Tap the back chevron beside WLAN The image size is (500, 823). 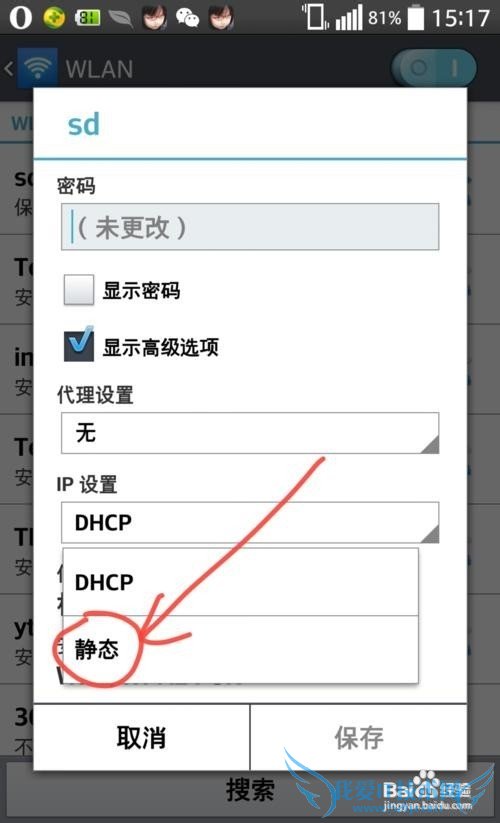click(8, 68)
